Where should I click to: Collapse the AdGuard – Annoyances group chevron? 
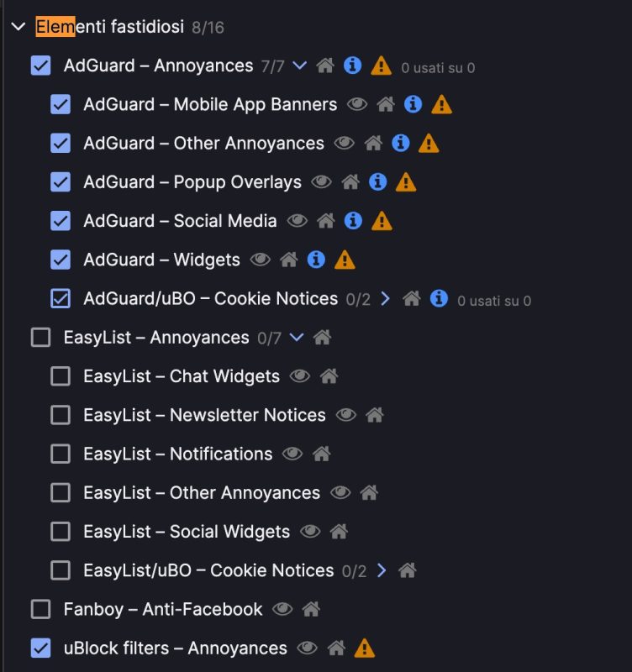299,66
